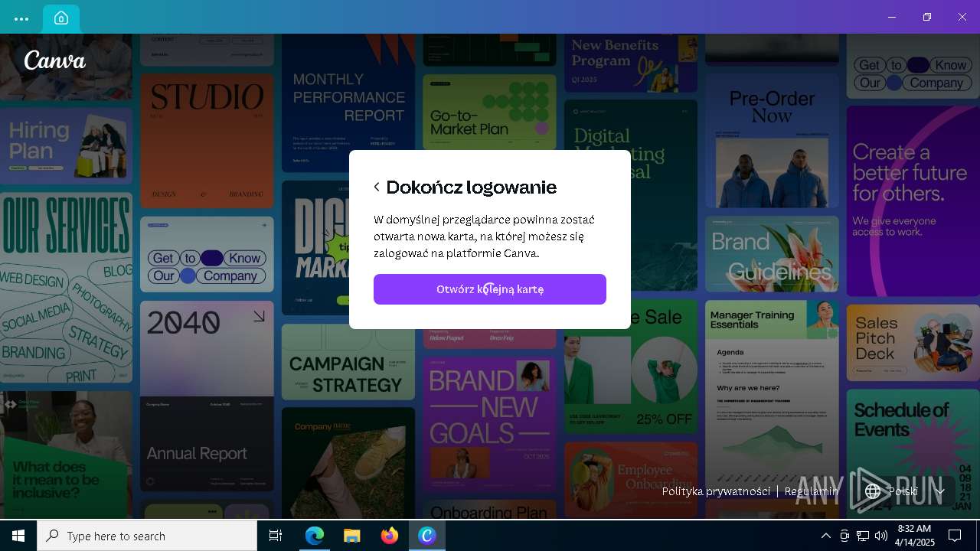
Task: Open the network status tray icon
Action: [863, 536]
